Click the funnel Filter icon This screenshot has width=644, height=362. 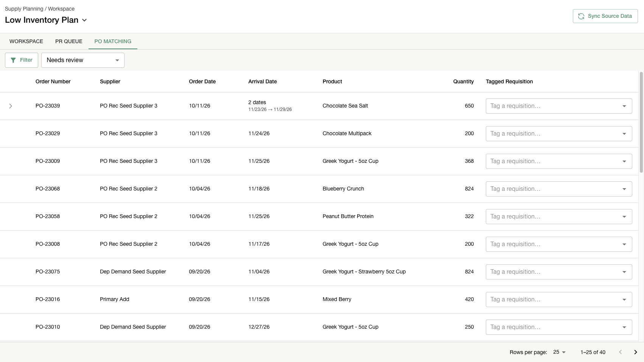pyautogui.click(x=13, y=60)
